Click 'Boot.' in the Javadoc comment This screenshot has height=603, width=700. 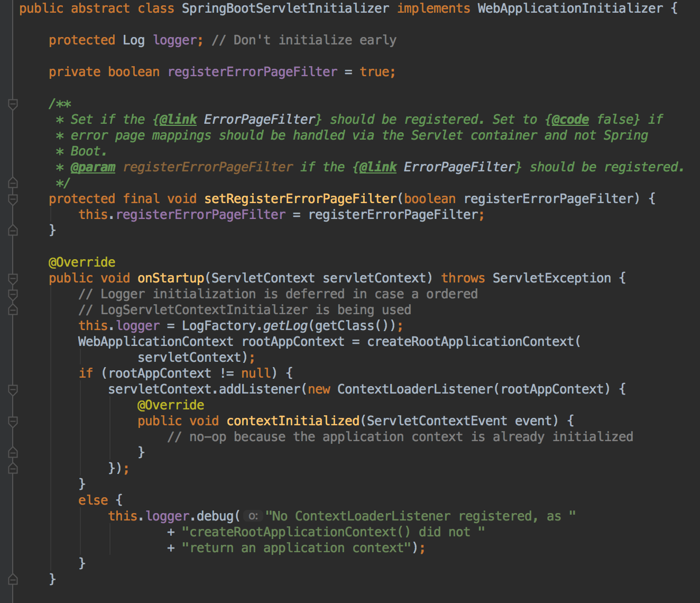click(x=89, y=151)
